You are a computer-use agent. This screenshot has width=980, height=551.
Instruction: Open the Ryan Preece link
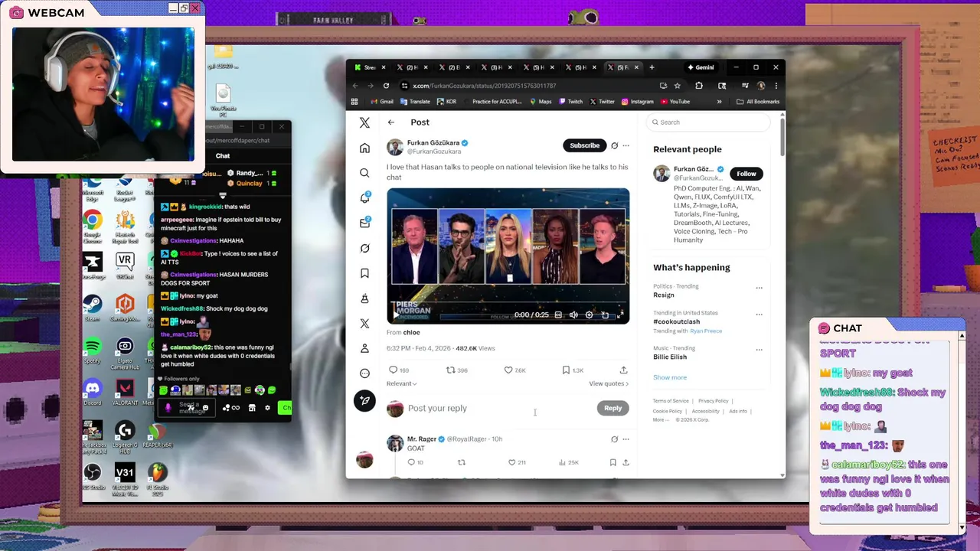point(706,331)
